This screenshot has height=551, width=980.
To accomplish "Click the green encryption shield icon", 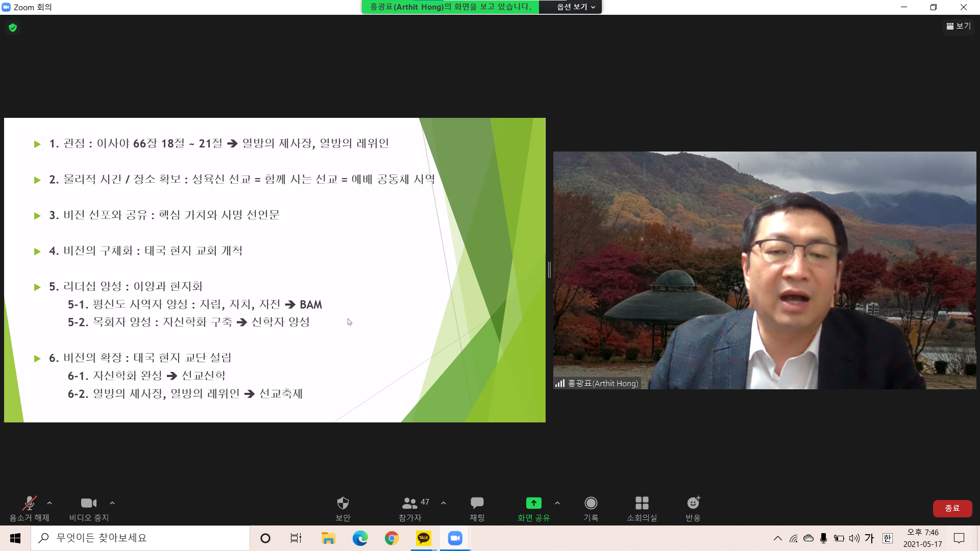I will tap(13, 28).
